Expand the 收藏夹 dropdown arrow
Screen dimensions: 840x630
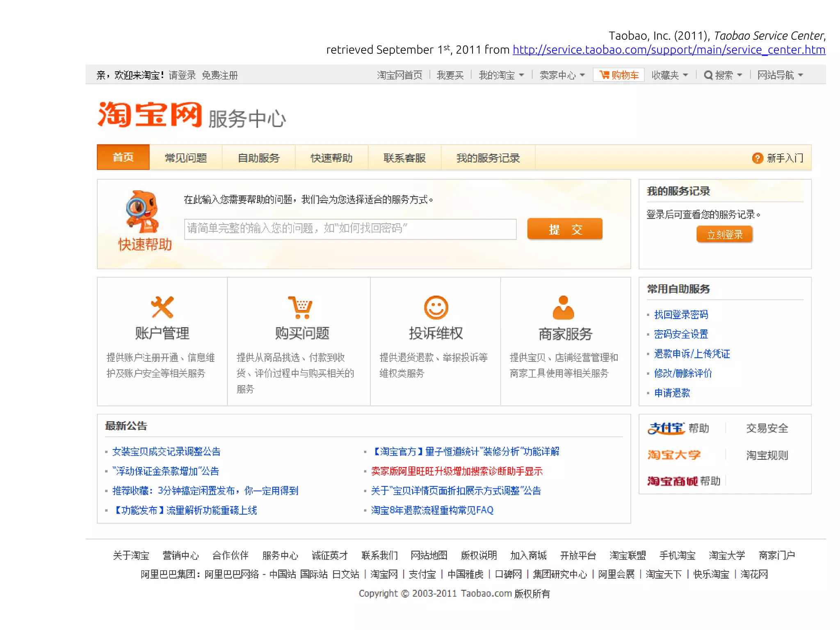(685, 75)
